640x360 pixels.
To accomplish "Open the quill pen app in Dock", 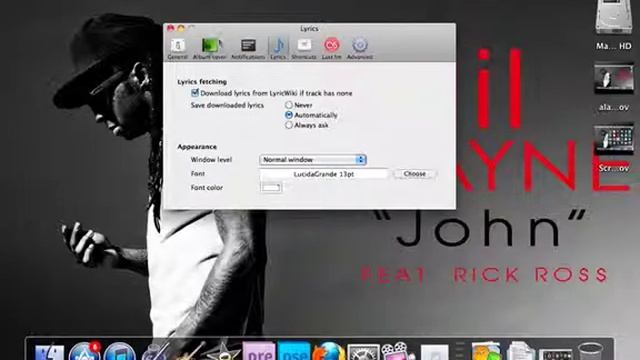I will (x=155, y=352).
